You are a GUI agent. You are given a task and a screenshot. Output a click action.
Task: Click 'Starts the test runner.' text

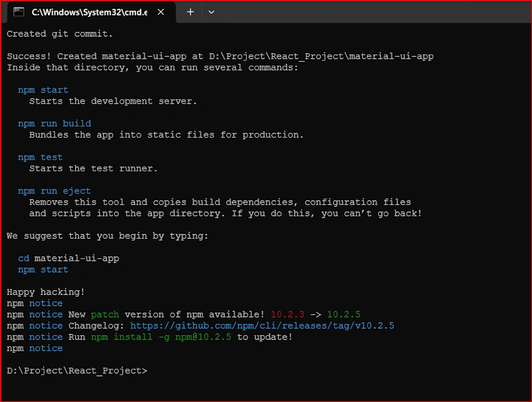coord(93,168)
